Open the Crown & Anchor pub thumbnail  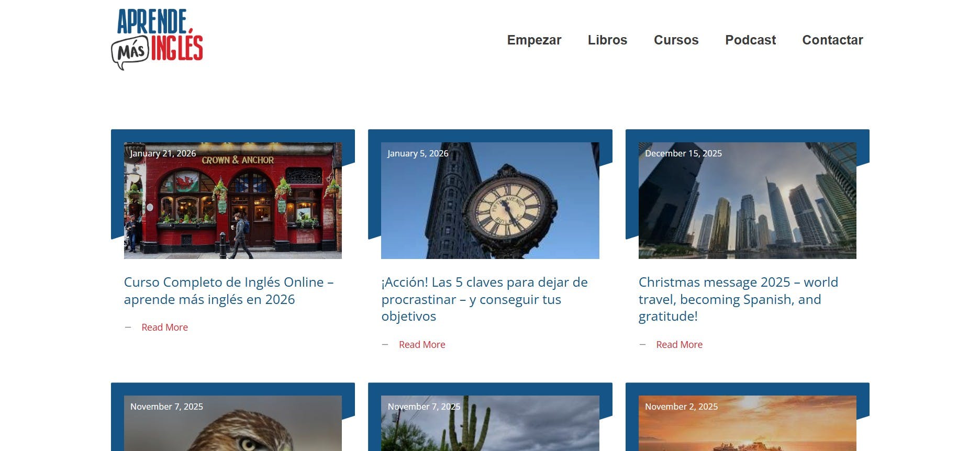233,200
